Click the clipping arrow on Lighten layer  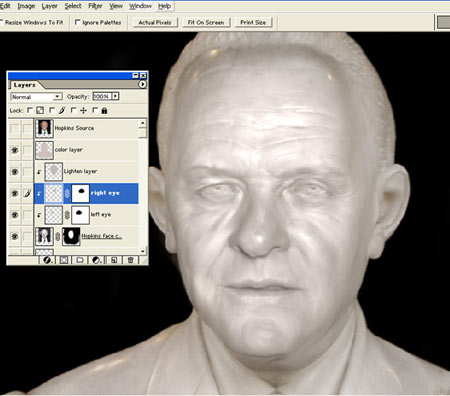click(39, 172)
